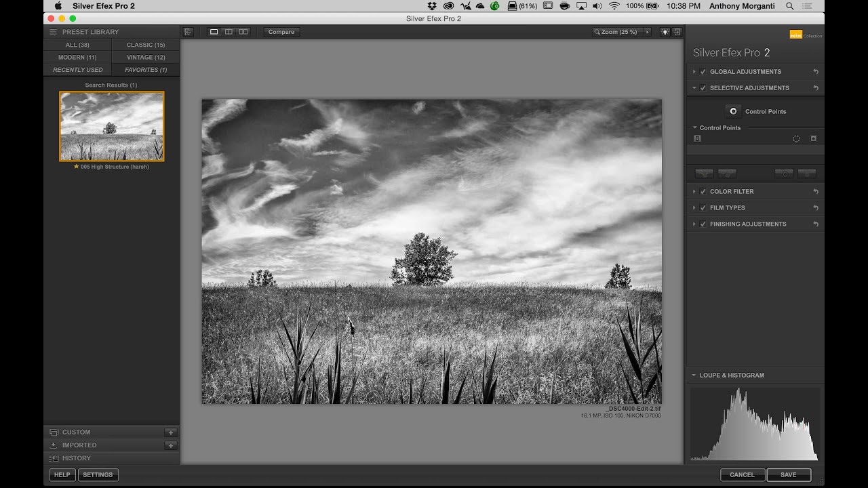868x488 pixels.
Task: Click the delete control point button
Action: click(806, 174)
